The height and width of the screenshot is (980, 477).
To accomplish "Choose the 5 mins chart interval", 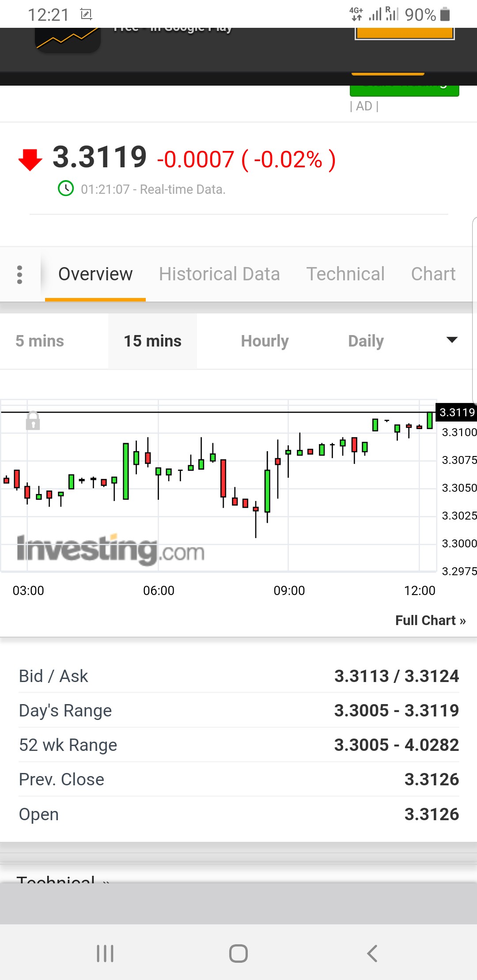I will (40, 341).
